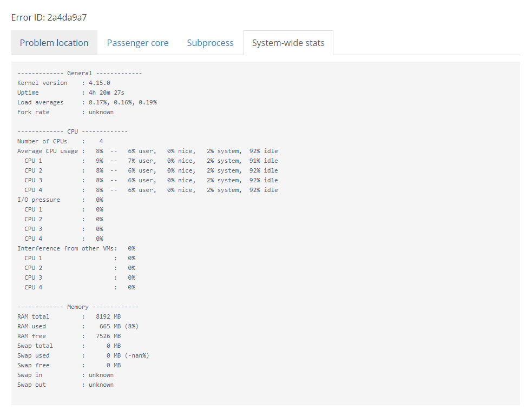Click the General section header

tap(80, 73)
